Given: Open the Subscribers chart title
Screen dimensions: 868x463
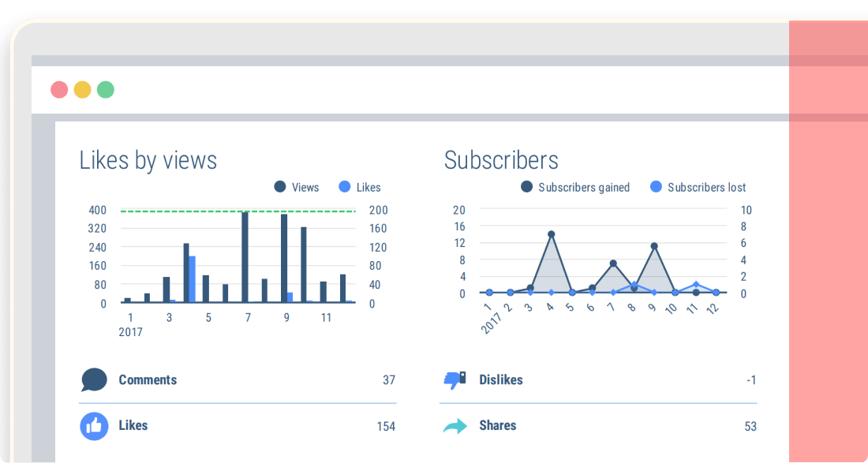Looking at the screenshot, I should point(501,160).
